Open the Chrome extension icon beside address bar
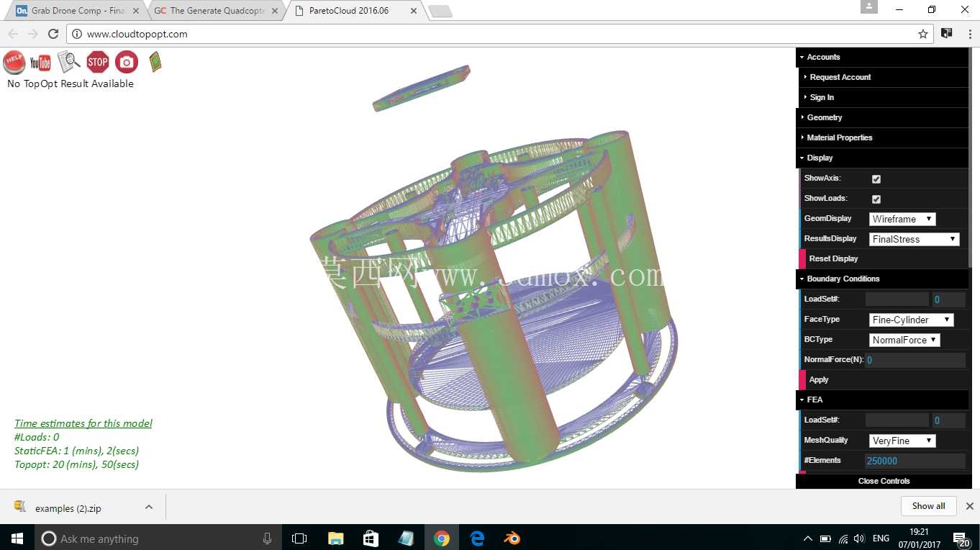 947,34
